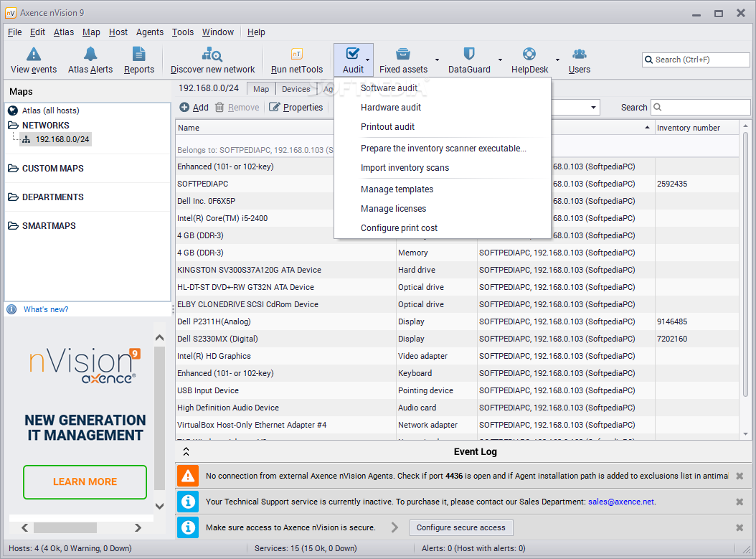Select Import inventory scans
The width and height of the screenshot is (756, 559).
click(442, 167)
